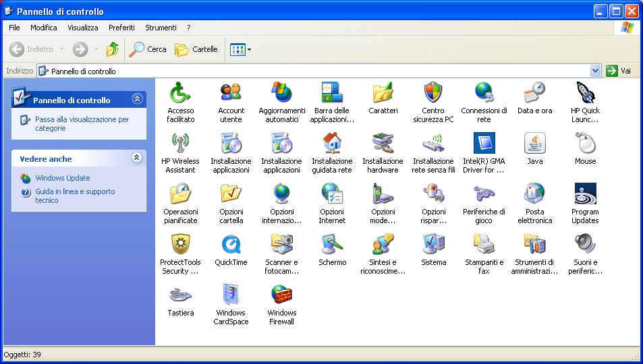This screenshot has width=643, height=364.
Task: Open the Caratteri folder icon
Action: (383, 92)
